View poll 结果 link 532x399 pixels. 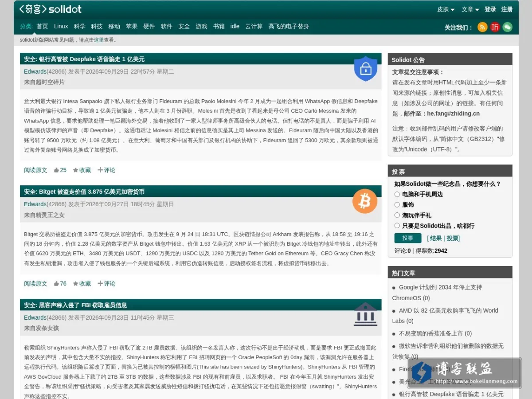click(x=436, y=239)
